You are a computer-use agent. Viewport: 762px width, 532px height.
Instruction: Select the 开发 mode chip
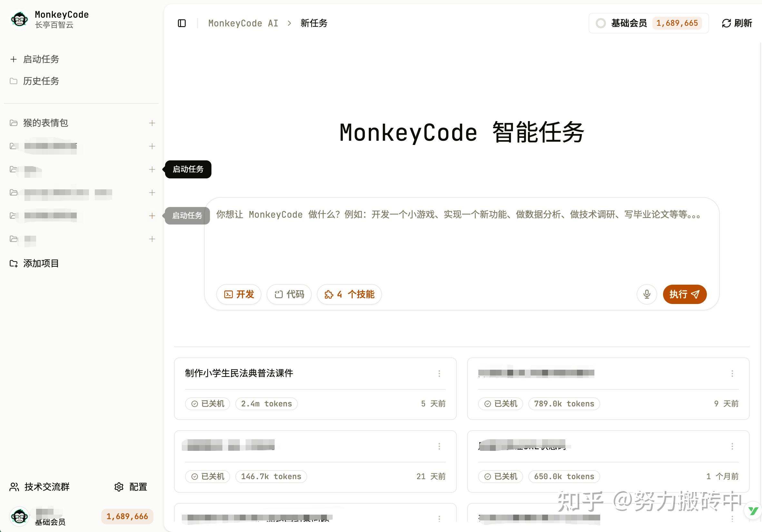239,294
